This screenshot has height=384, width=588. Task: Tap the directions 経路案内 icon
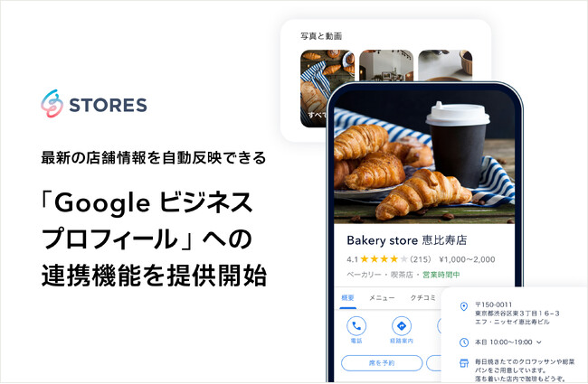pyautogui.click(x=402, y=326)
